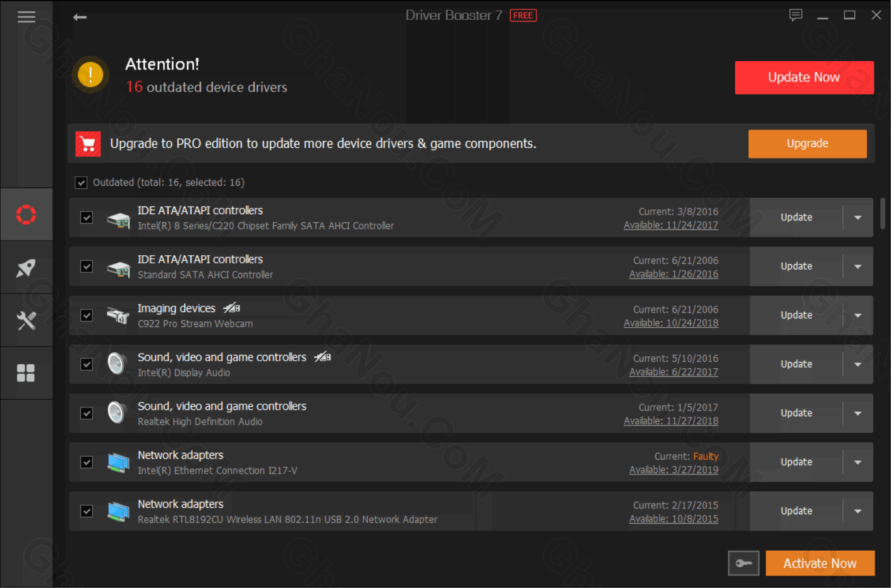Click the license key icon button
This screenshot has width=891, height=588.
click(743, 563)
